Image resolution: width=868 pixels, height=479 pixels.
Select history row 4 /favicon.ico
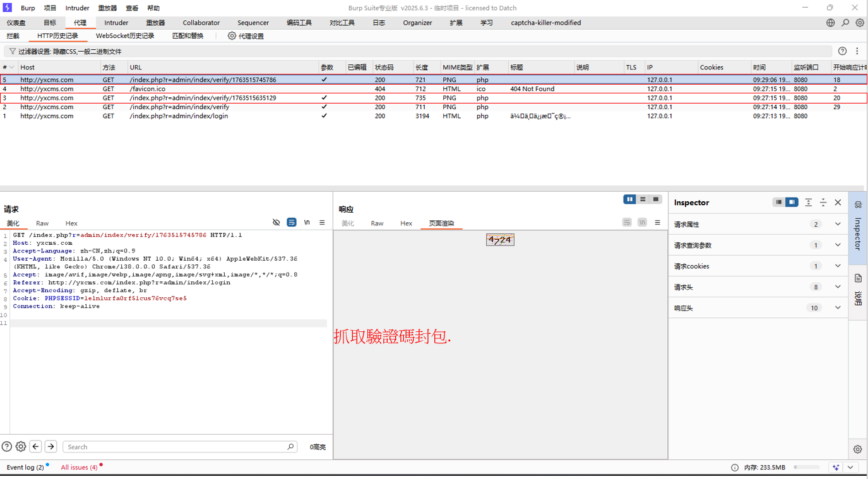pos(434,89)
